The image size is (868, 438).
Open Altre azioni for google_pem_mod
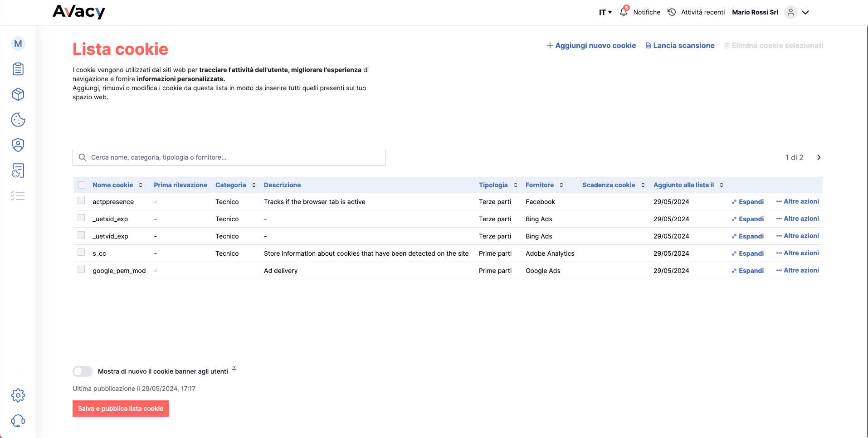click(x=797, y=270)
